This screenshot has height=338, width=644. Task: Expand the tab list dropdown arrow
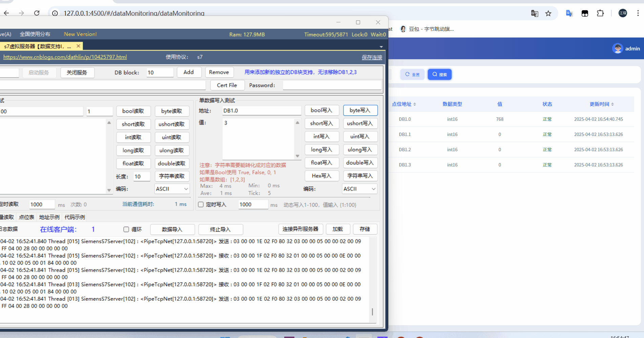[381, 47]
